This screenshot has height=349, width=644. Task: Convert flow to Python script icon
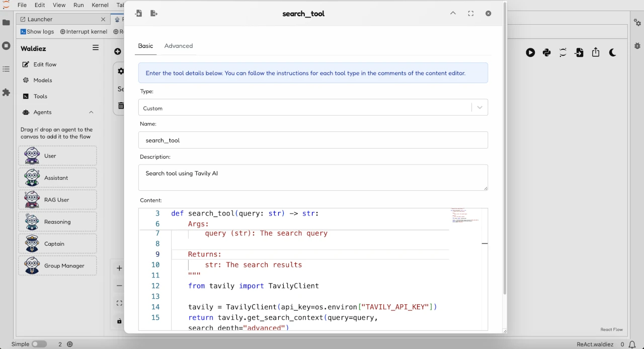(546, 52)
